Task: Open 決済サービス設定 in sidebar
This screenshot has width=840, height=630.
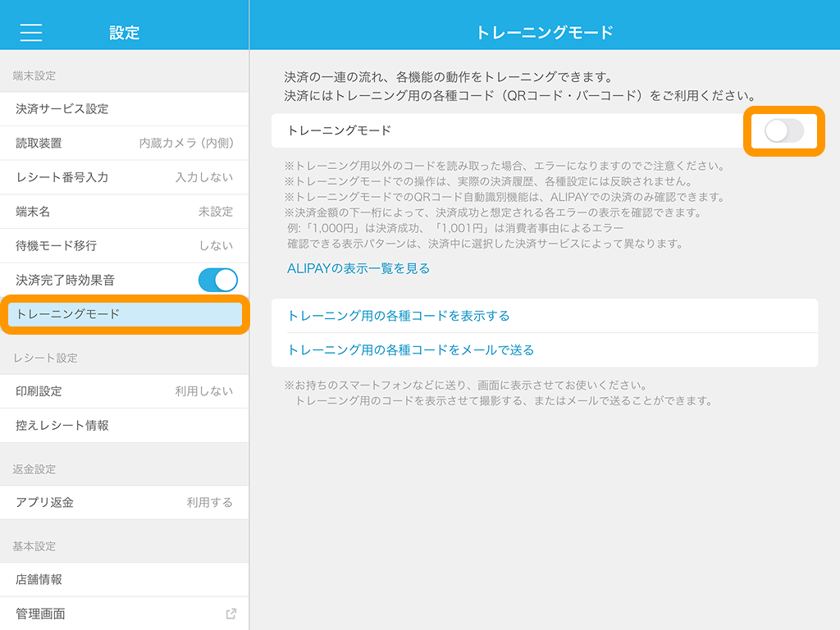Action: click(x=62, y=109)
